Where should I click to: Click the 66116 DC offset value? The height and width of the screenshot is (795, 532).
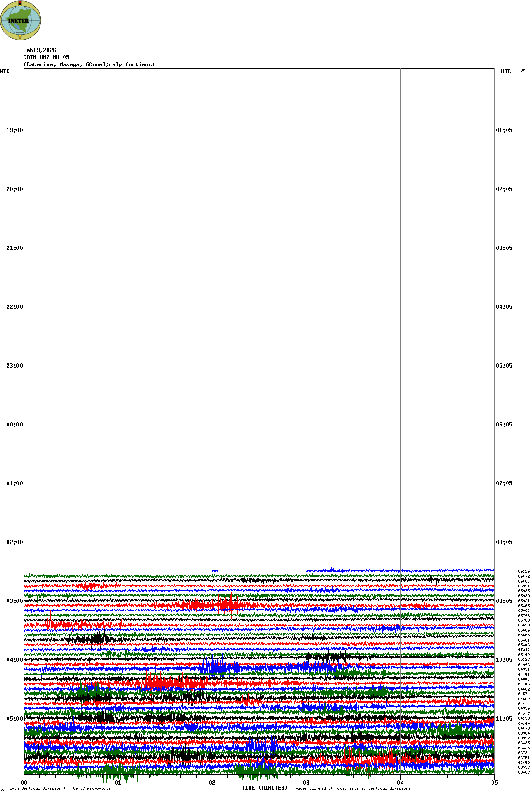[x=524, y=571]
